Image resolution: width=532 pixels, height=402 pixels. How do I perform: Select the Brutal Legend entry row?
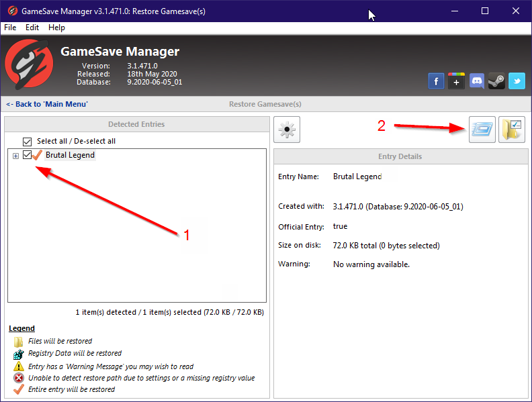pos(71,155)
